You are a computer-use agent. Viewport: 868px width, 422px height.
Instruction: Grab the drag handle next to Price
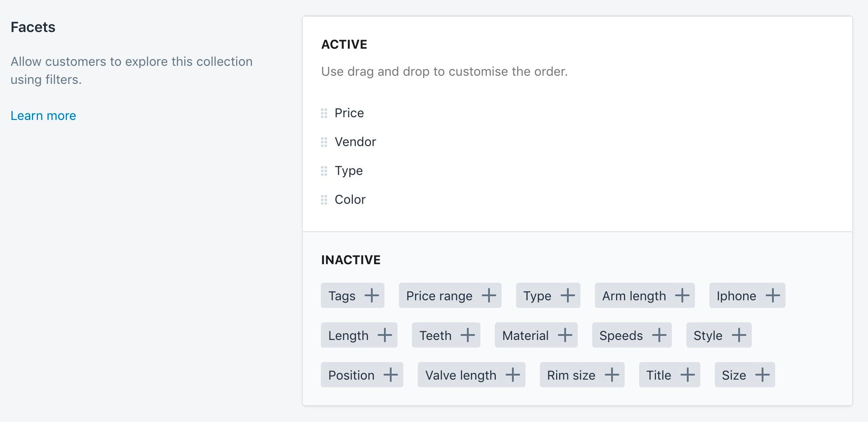324,113
